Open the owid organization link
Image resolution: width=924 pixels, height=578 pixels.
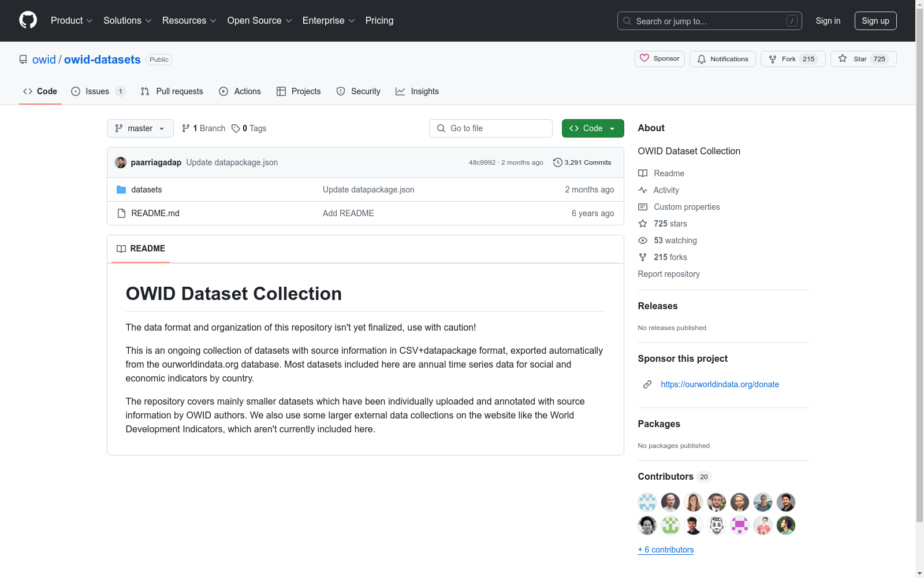tap(44, 60)
